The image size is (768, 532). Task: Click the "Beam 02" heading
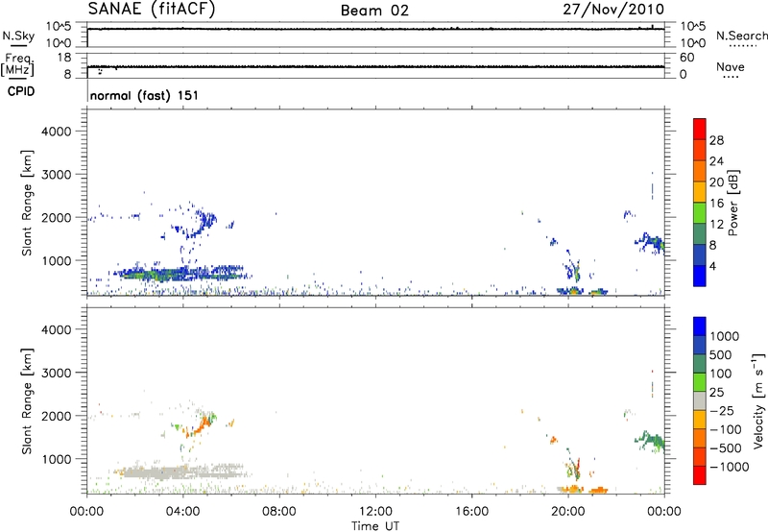pyautogui.click(x=374, y=11)
